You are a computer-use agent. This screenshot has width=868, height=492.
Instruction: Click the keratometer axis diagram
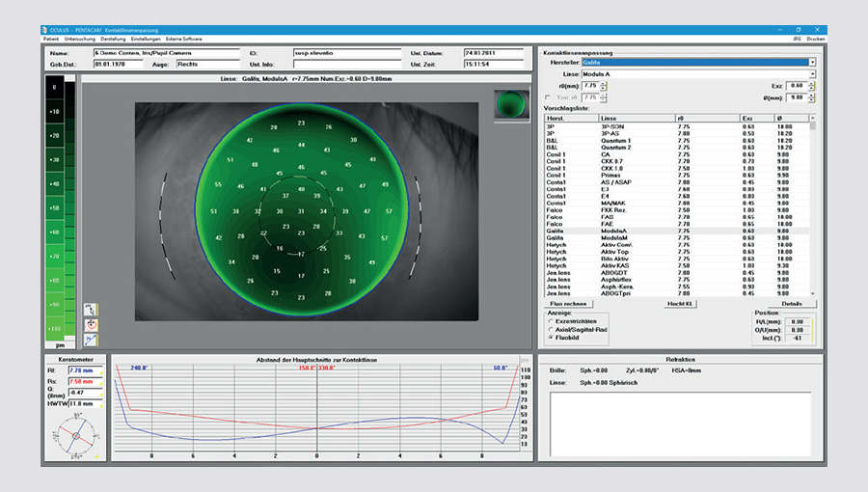click(x=76, y=436)
